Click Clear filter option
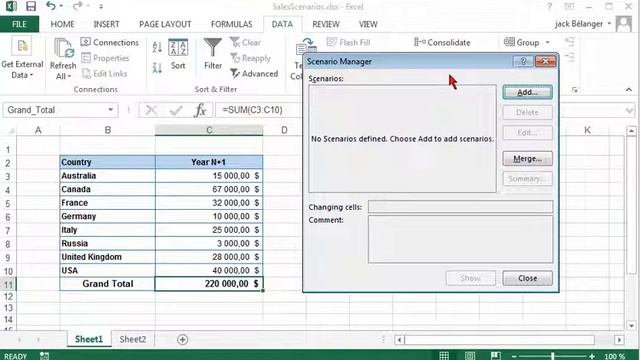This screenshot has width=640, height=360. 245,42
